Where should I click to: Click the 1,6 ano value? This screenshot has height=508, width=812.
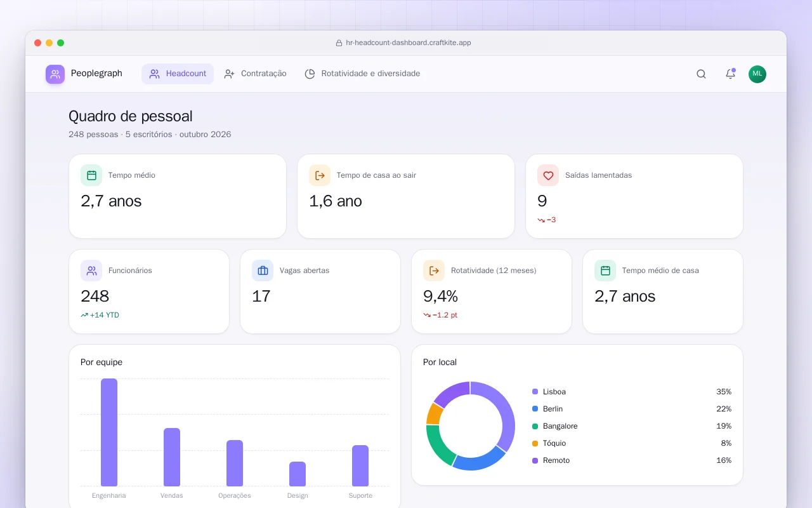coord(336,201)
